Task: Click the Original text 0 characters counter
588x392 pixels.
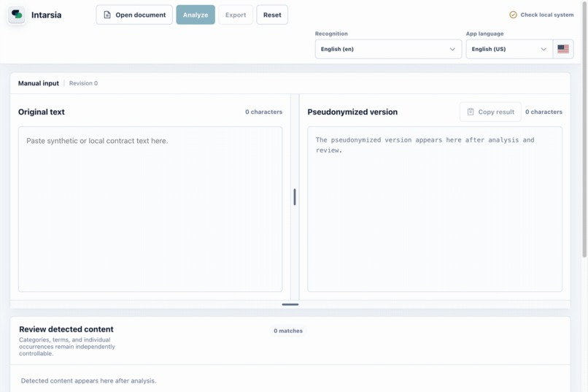Action: pyautogui.click(x=263, y=112)
